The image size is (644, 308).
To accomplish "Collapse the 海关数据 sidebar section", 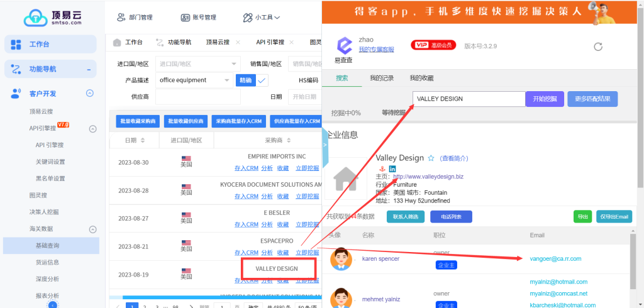I will click(x=92, y=229).
